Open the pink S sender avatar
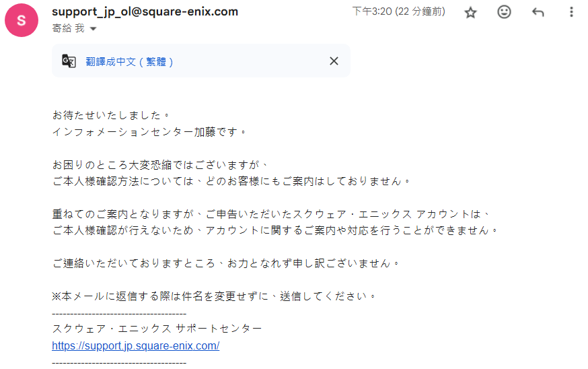This screenshot has width=588, height=369. pos(22,20)
